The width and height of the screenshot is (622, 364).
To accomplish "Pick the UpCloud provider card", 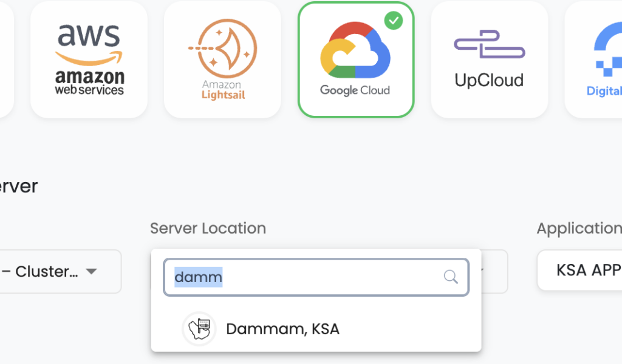I will [x=490, y=59].
